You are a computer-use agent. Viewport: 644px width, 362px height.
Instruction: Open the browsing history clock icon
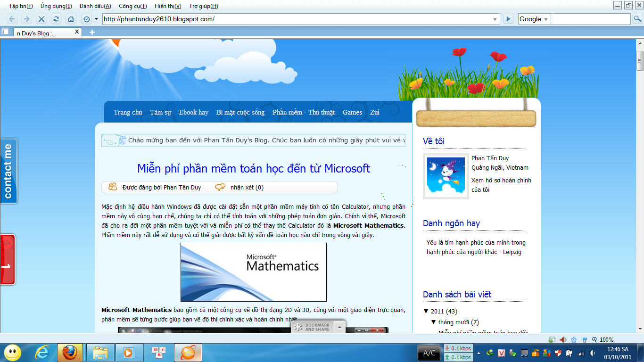(86, 19)
